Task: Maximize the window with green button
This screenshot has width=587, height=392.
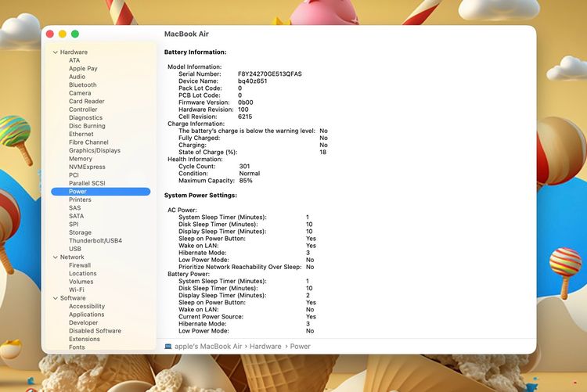Action: click(75, 34)
